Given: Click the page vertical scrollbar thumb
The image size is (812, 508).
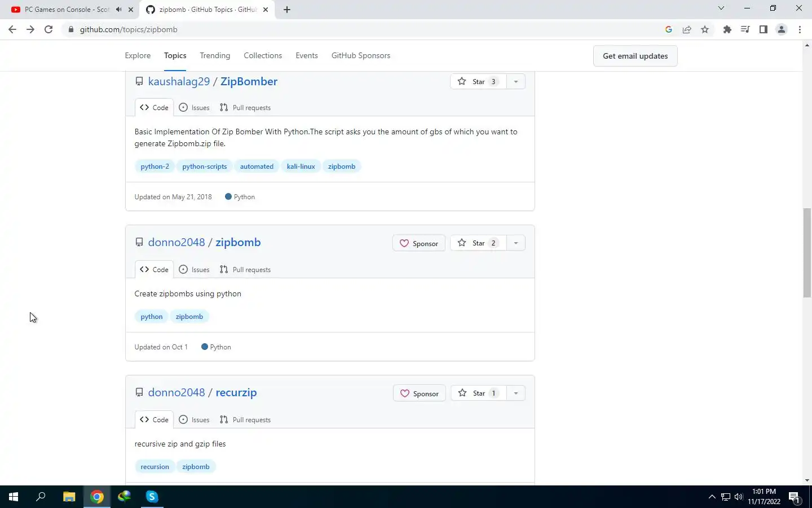Looking at the screenshot, I should [807, 253].
